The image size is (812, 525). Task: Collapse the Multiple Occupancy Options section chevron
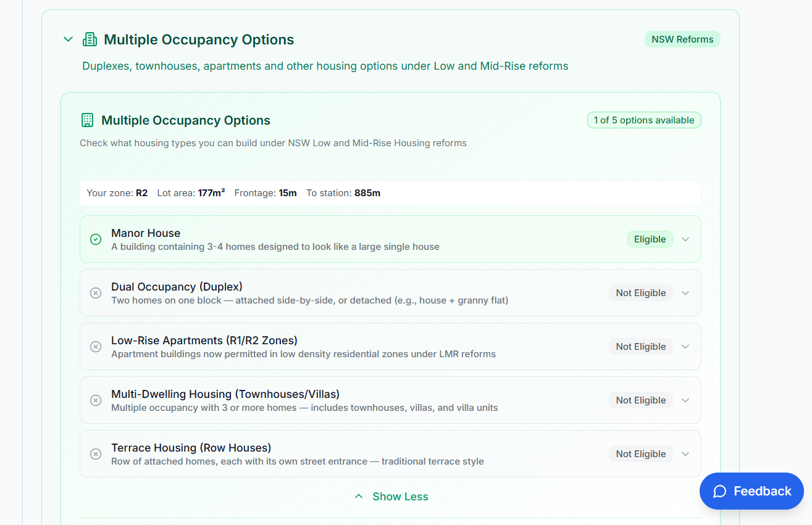(x=68, y=38)
